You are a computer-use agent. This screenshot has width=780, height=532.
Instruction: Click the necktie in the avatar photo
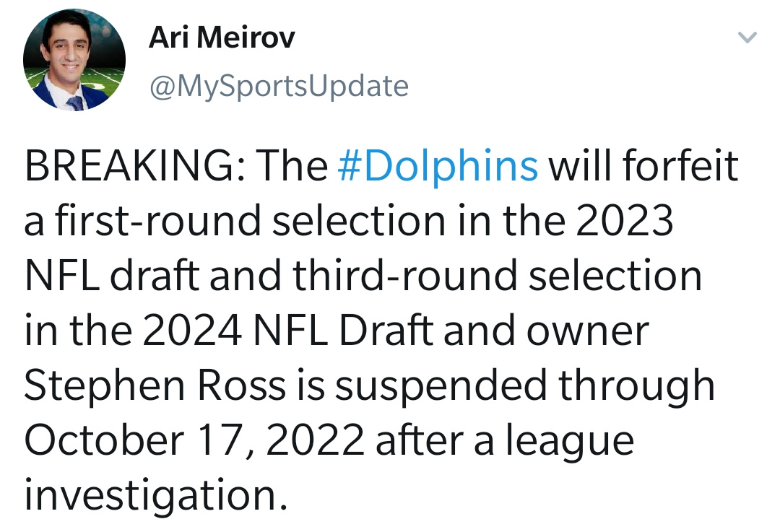point(75,103)
